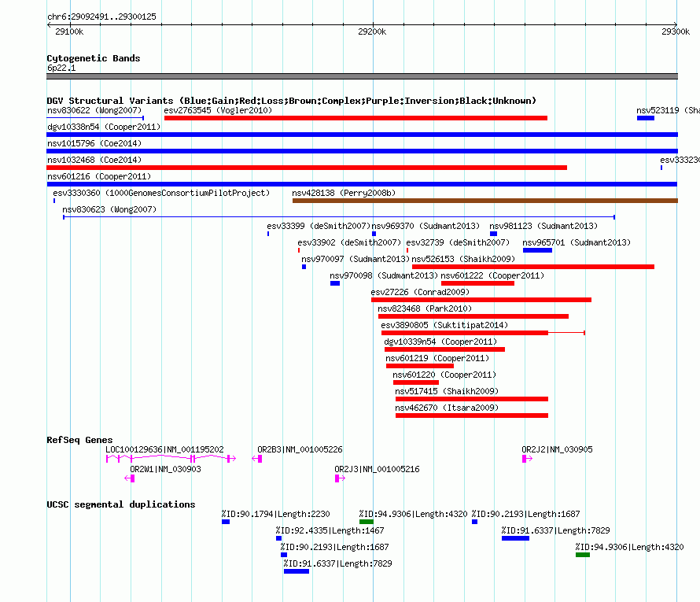Click the nsv970098 (Sudmant2013) variant label

(384, 275)
